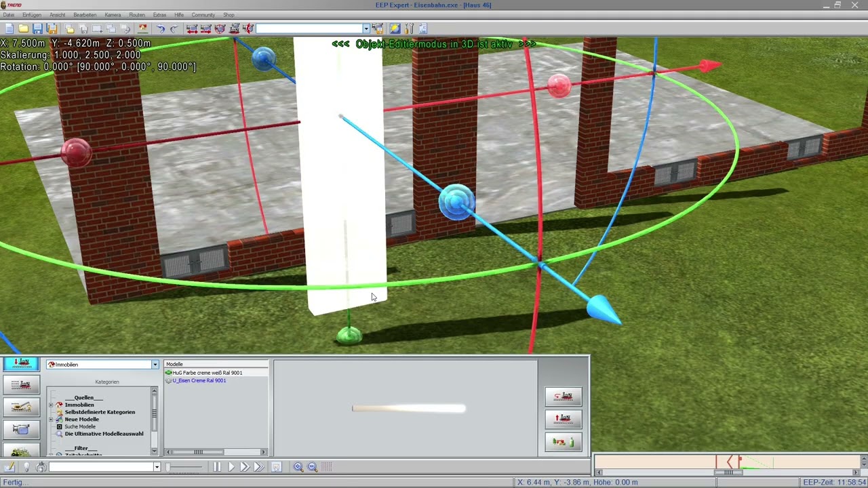Screen dimensions: 868x488
Task: Click the selection rectangle tool icon
Action: (97, 28)
